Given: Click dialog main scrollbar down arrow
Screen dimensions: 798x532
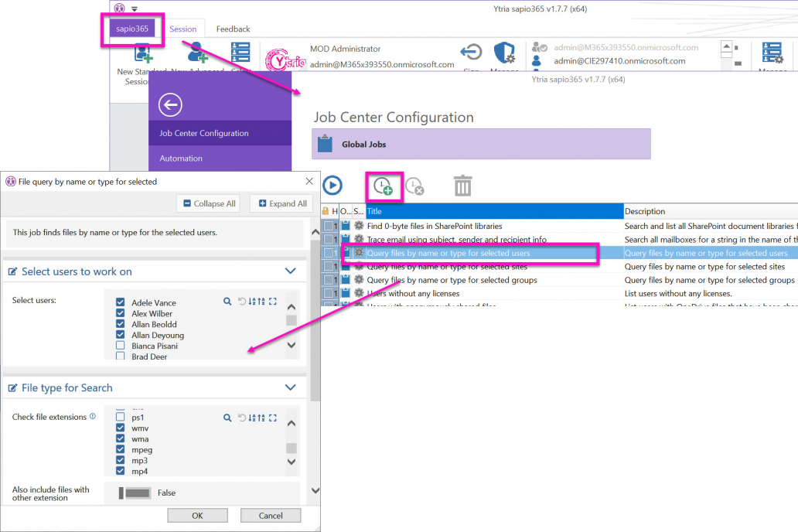Looking at the screenshot, I should coord(315,491).
